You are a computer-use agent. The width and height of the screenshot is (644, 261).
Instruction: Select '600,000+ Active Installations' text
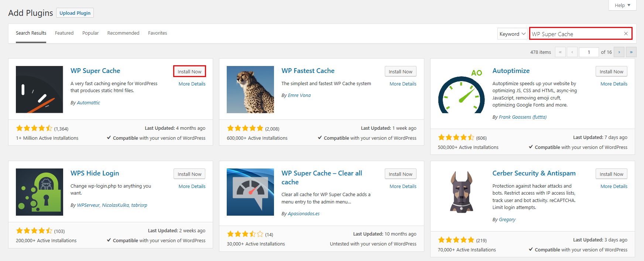tap(257, 138)
